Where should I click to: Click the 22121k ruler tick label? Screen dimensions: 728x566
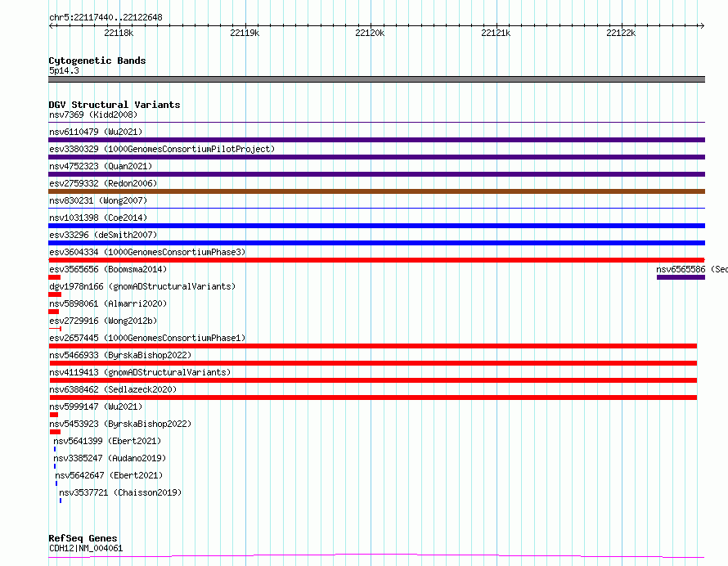496,33
